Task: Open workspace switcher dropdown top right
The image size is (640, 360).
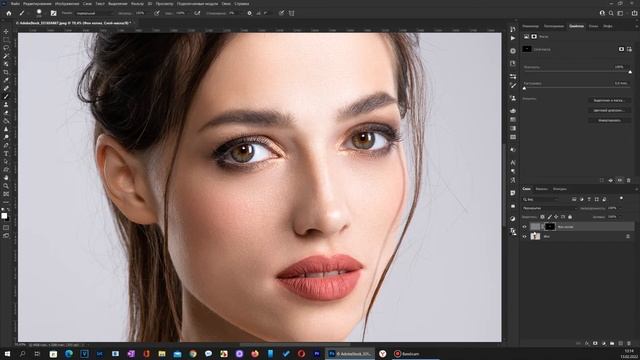Action: tap(620, 13)
